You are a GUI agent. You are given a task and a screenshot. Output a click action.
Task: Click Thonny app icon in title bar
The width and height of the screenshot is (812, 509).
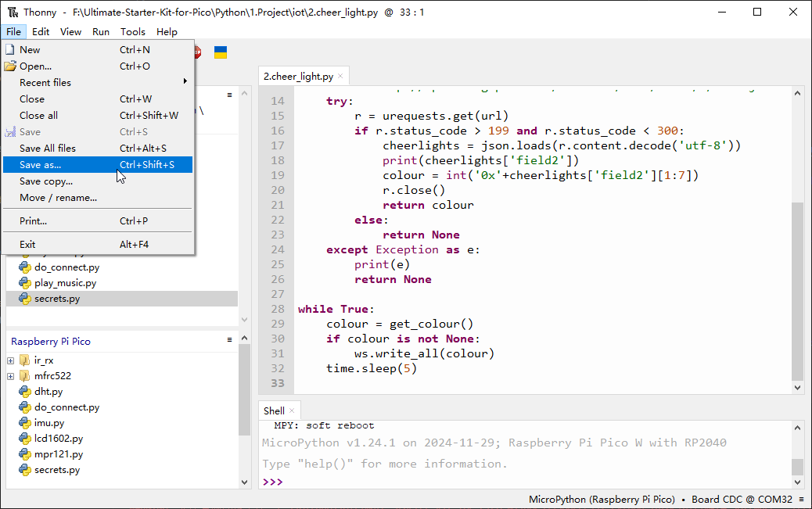pyautogui.click(x=13, y=12)
